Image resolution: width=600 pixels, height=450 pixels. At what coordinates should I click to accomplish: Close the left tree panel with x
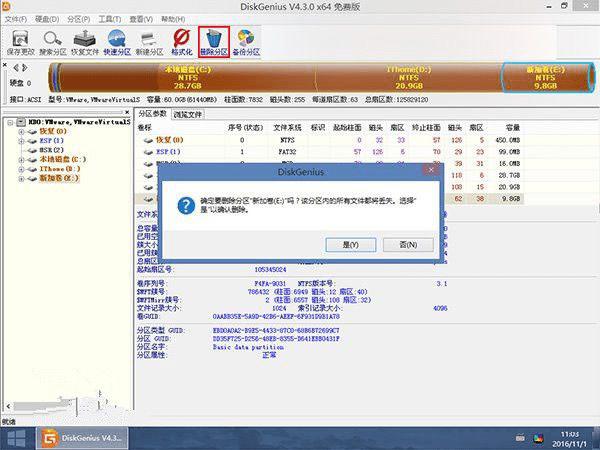(x=127, y=112)
